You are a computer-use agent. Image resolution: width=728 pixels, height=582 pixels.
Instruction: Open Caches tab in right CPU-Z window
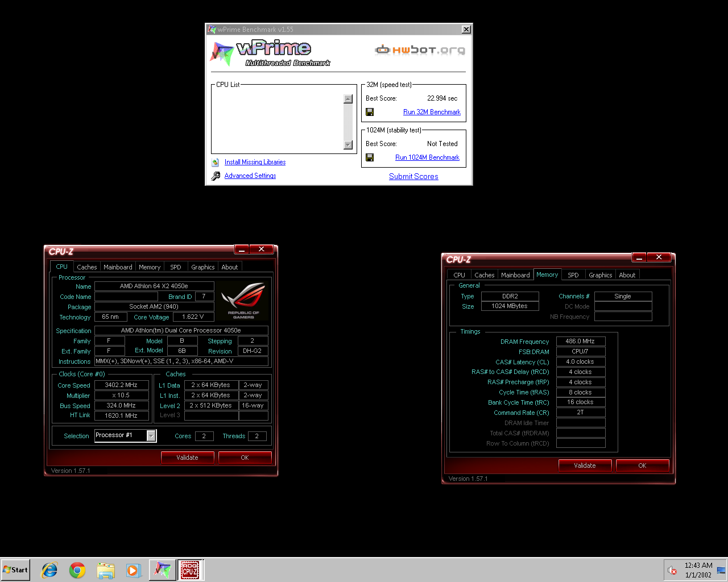pyautogui.click(x=485, y=275)
